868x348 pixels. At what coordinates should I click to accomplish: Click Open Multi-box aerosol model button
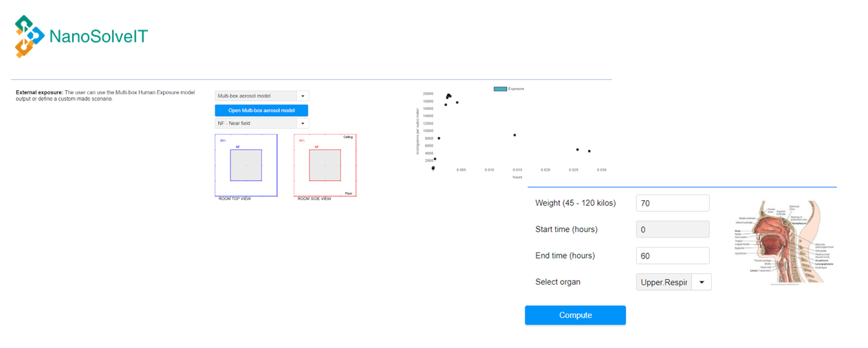pyautogui.click(x=261, y=110)
